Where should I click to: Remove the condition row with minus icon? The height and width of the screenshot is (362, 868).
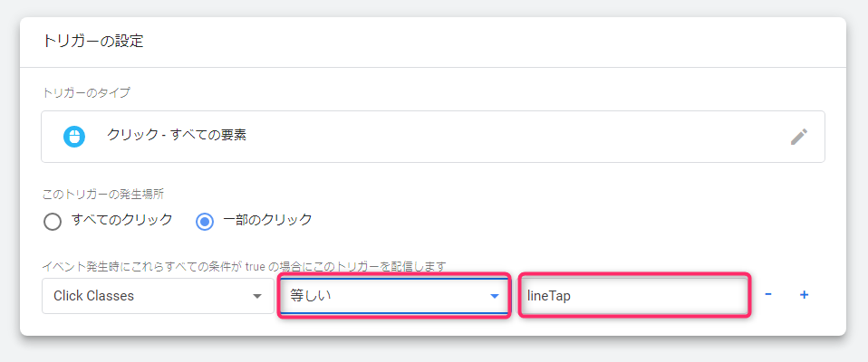(768, 294)
